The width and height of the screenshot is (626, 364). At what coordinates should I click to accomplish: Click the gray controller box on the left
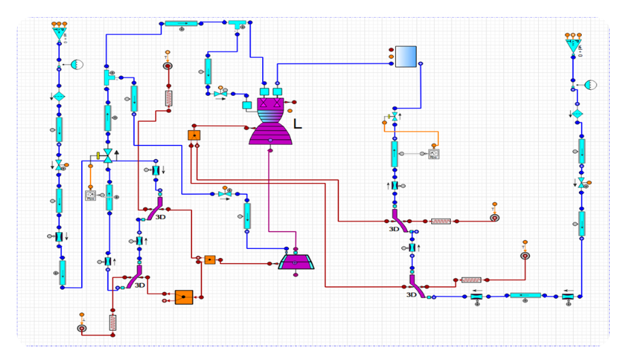point(91,196)
